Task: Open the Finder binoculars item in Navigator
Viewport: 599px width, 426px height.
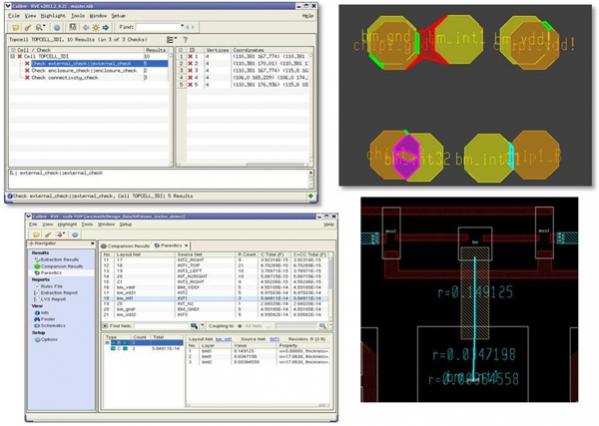Action: coord(45,319)
